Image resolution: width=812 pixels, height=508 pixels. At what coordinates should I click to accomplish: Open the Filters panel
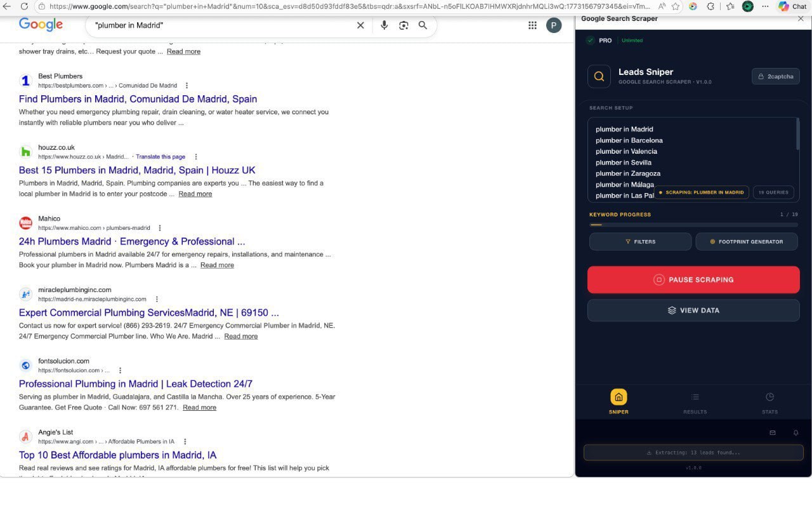coord(640,241)
